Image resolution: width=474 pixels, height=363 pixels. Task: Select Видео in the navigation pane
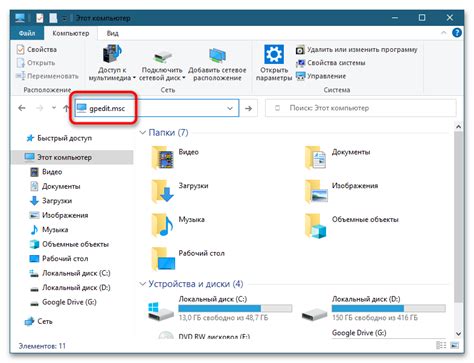coord(46,172)
